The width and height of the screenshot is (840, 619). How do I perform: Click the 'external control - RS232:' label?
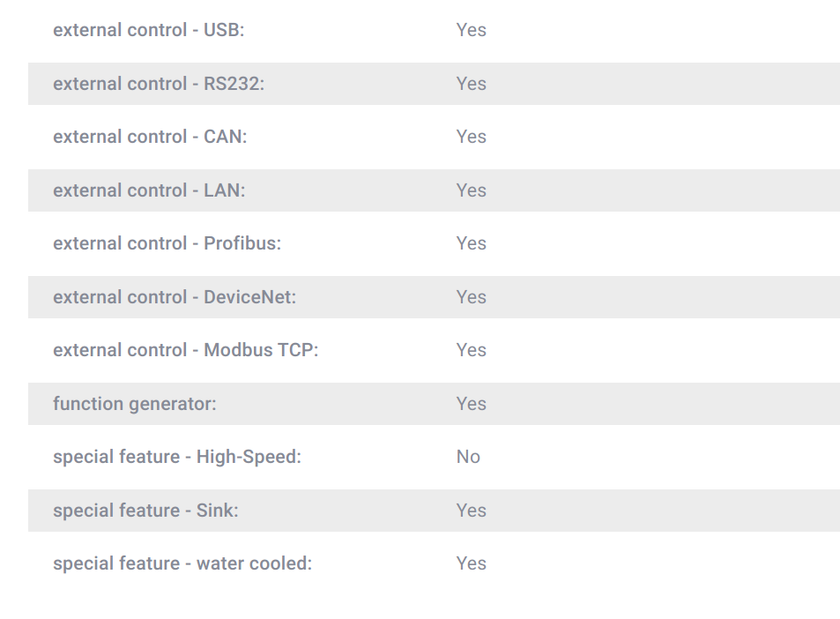pyautogui.click(x=159, y=84)
